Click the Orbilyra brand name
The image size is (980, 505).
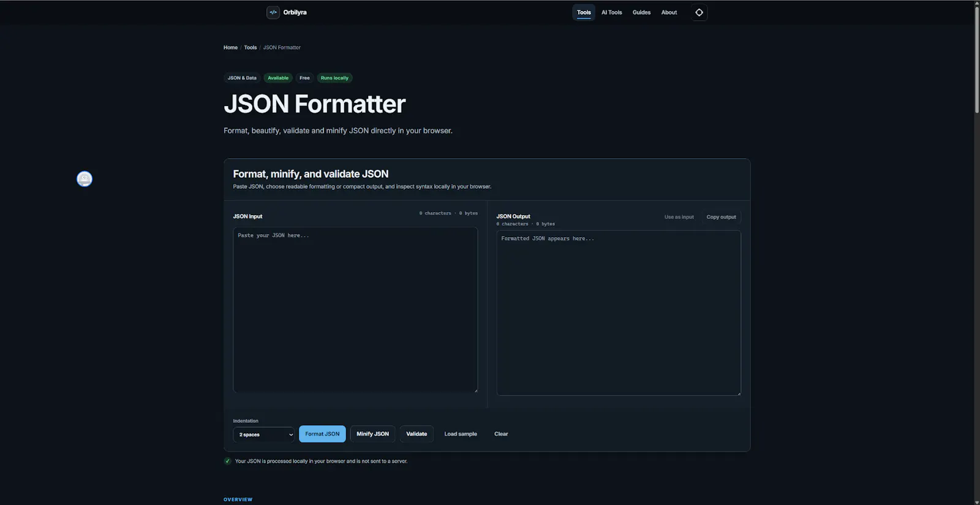(x=295, y=12)
